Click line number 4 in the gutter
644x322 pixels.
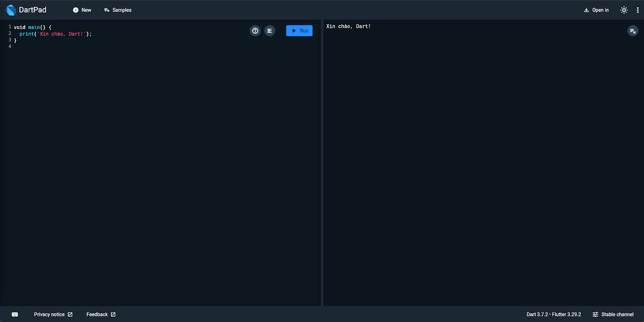(10, 46)
